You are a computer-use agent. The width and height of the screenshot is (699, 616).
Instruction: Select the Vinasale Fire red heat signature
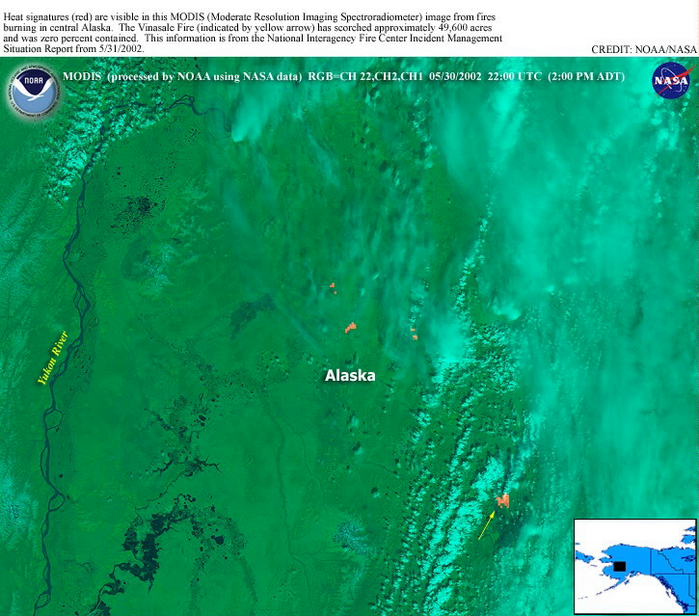(x=502, y=499)
